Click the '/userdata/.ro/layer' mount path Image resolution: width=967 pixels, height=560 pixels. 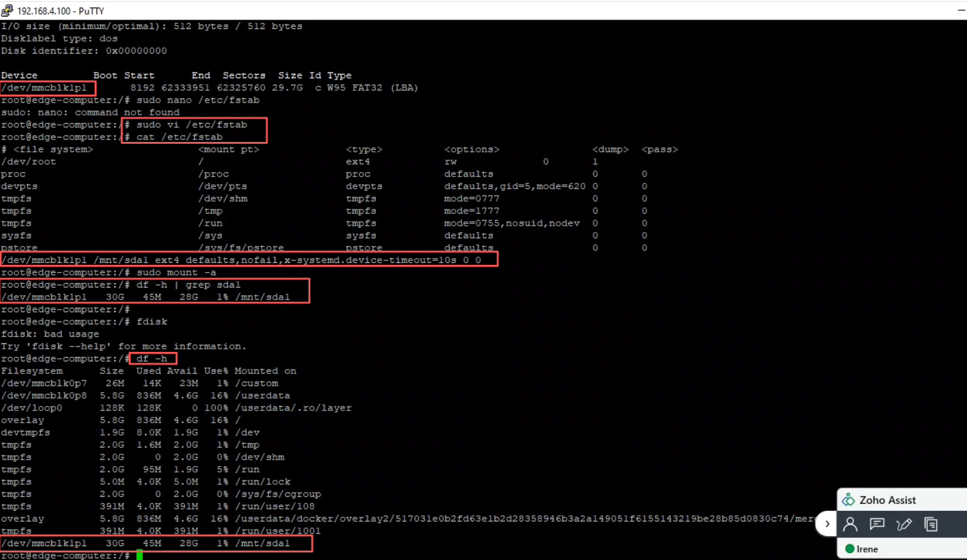pos(293,408)
